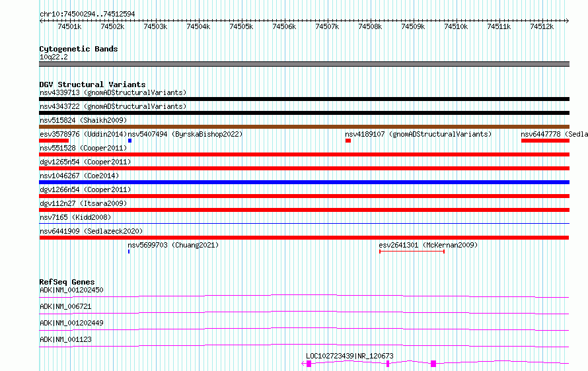Open nsv4189107 gnomADStructuralVariants label
Image resolution: width=588 pixels, height=371 pixels.
(418, 134)
